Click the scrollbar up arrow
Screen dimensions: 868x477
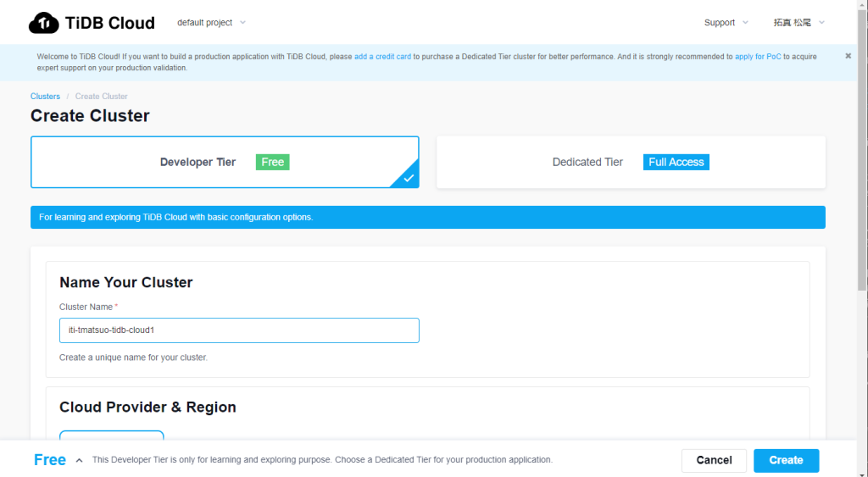click(x=861, y=5)
